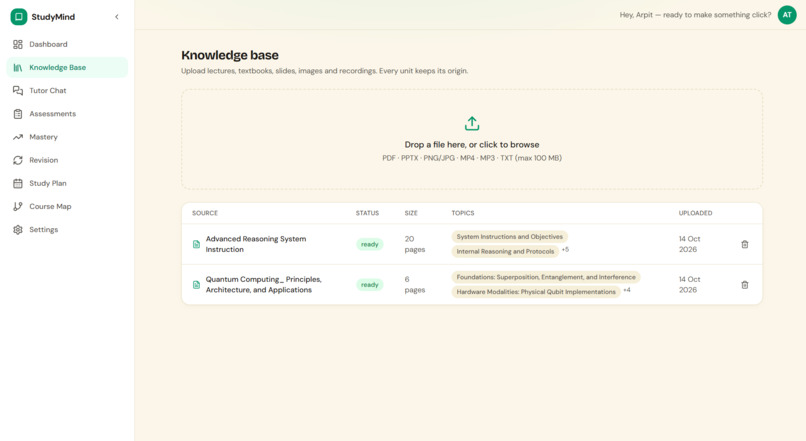Click the TOPICS column header
Screen dimensions: 806x441
463,213
